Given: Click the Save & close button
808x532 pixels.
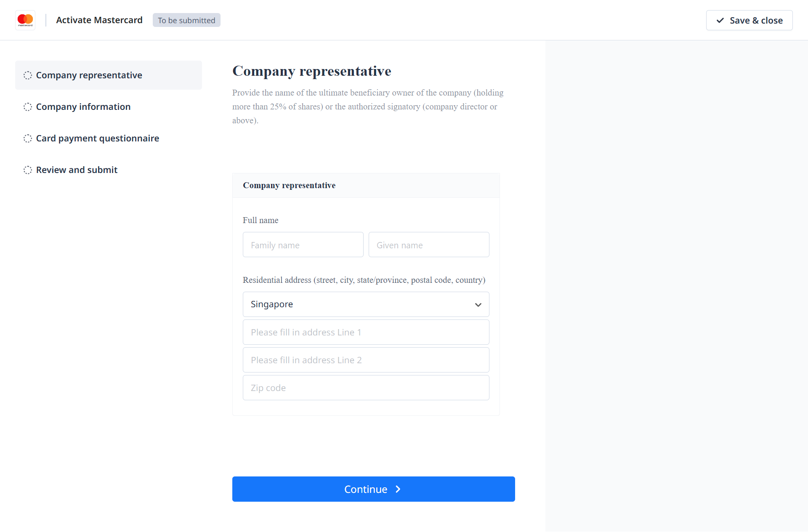Looking at the screenshot, I should click(749, 20).
